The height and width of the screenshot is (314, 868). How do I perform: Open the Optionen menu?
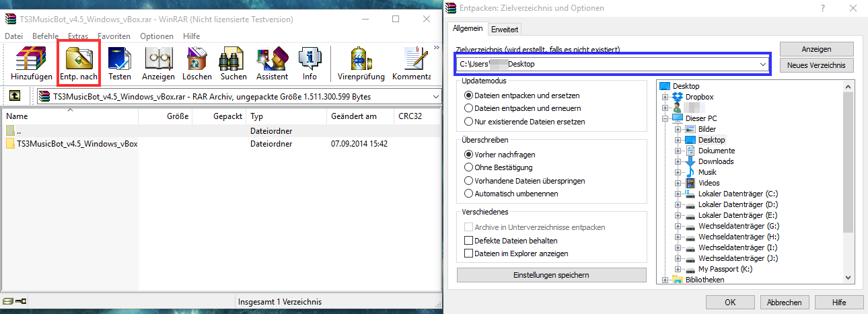[x=157, y=36]
